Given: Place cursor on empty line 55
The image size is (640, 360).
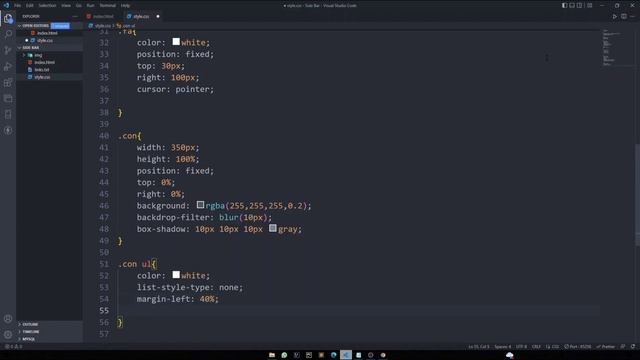Looking at the screenshot, I should (359, 311).
